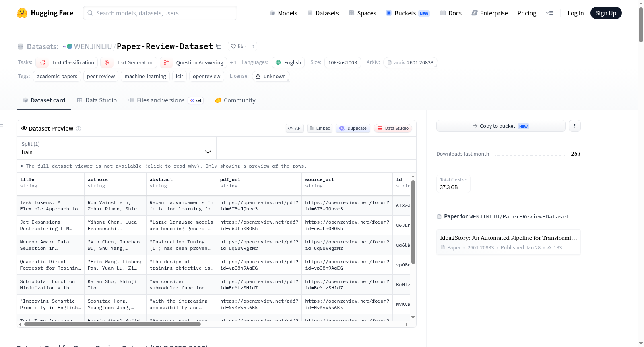Click cell "Kaien Sho, Shinji Ito"
Image resolution: width=644 pixels, height=347 pixels.
pyautogui.click(x=115, y=285)
